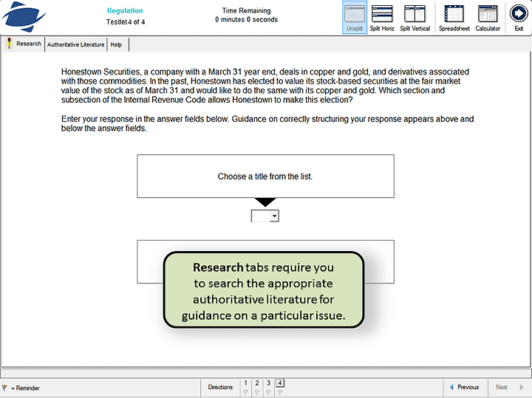The width and height of the screenshot is (532, 398).
Task: Switch to the Authoritative Literature tab
Action: [75, 44]
